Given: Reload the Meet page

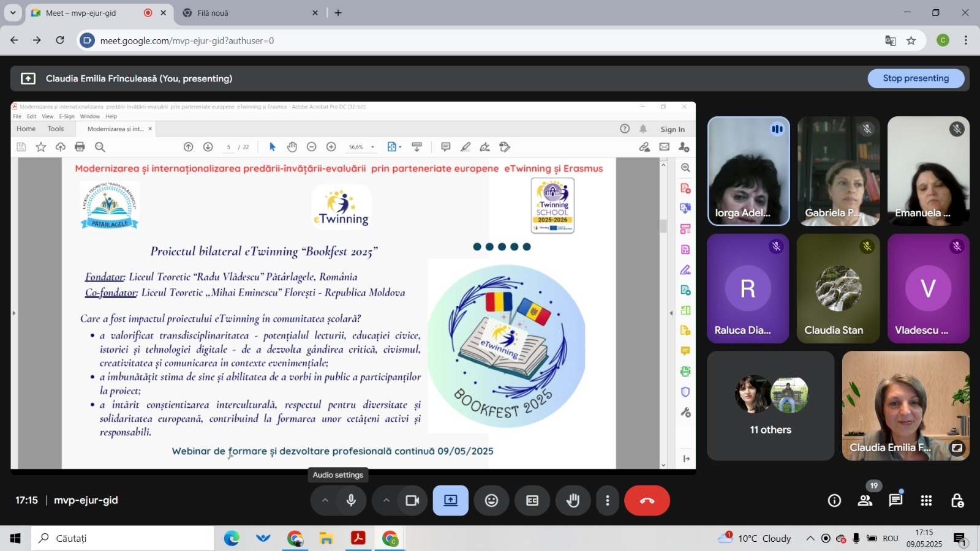Looking at the screenshot, I should pos(60,40).
